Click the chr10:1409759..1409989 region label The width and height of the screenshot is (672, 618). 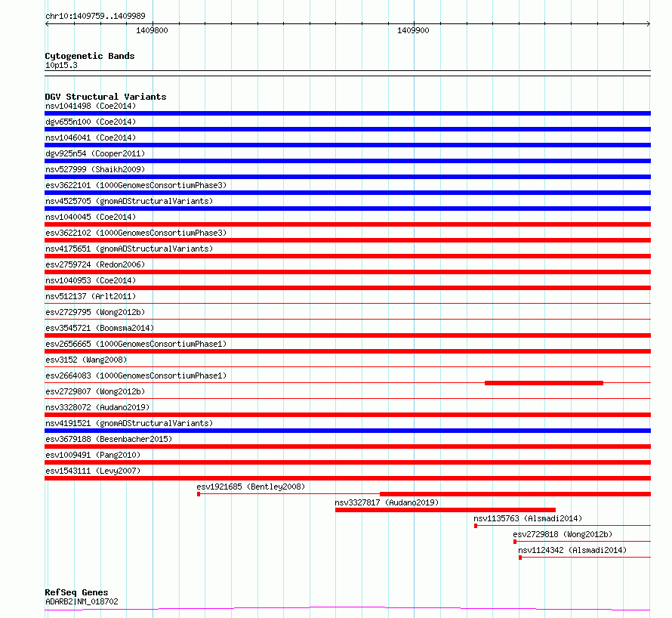tap(95, 16)
